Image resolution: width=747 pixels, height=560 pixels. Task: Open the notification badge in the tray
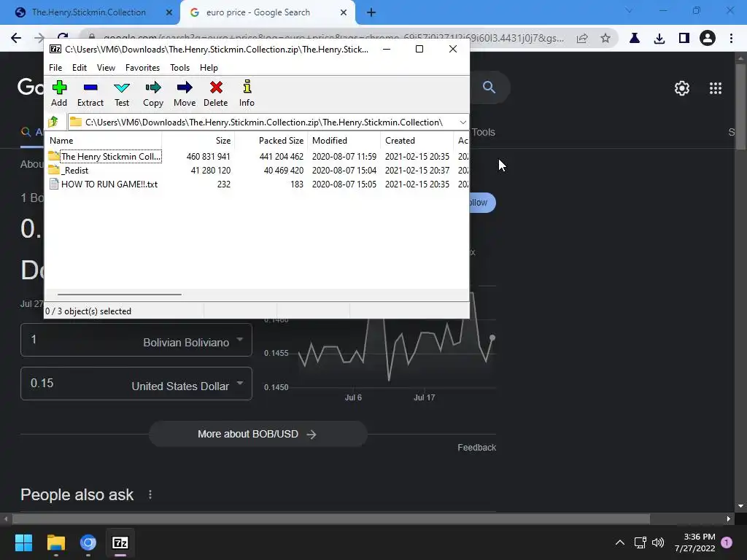727,542
